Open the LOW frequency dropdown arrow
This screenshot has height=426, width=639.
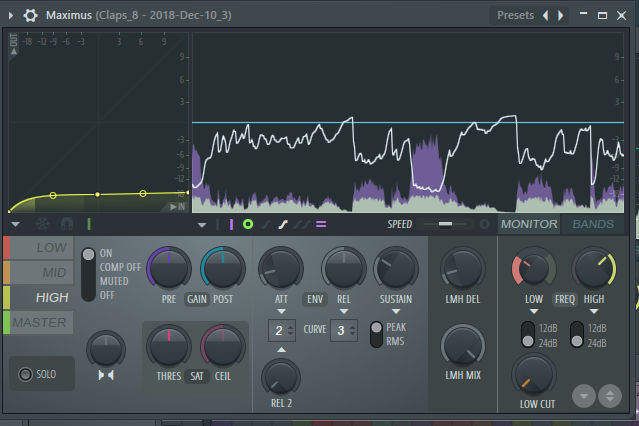click(534, 311)
